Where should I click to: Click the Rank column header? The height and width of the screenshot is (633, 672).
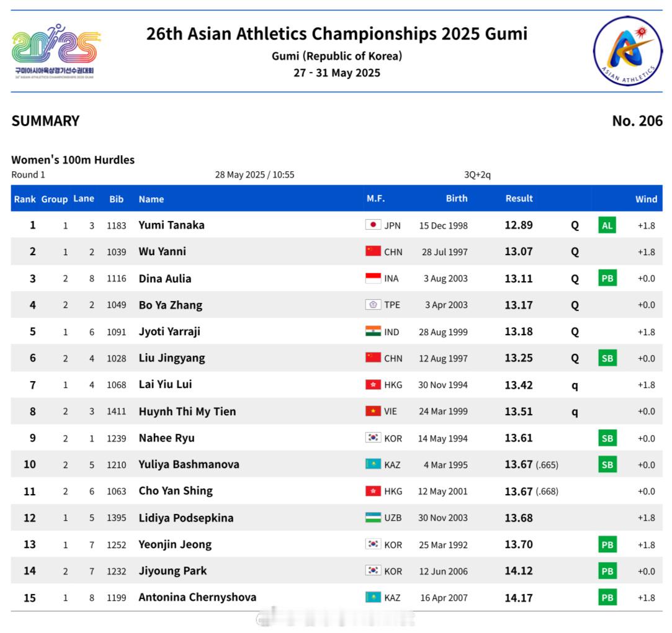tap(25, 199)
